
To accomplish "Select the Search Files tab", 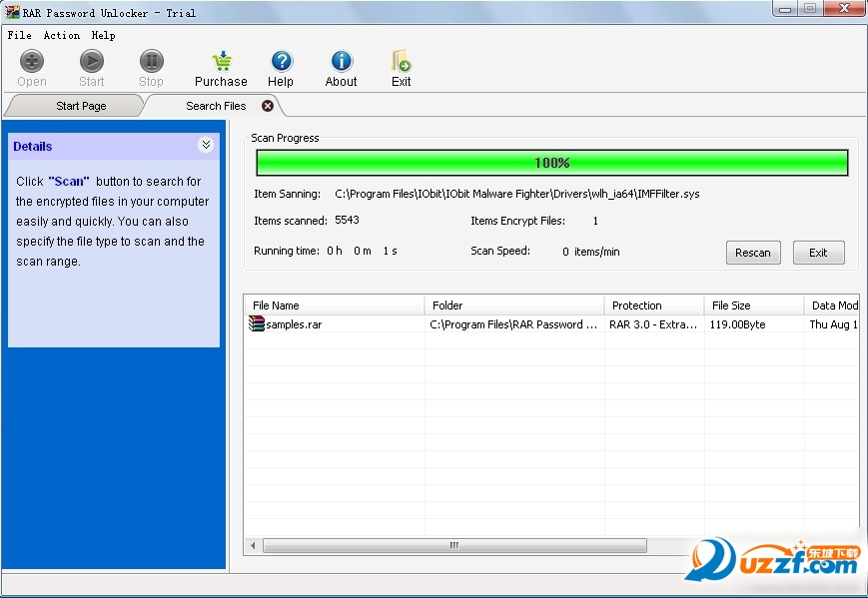I will tap(216, 106).
